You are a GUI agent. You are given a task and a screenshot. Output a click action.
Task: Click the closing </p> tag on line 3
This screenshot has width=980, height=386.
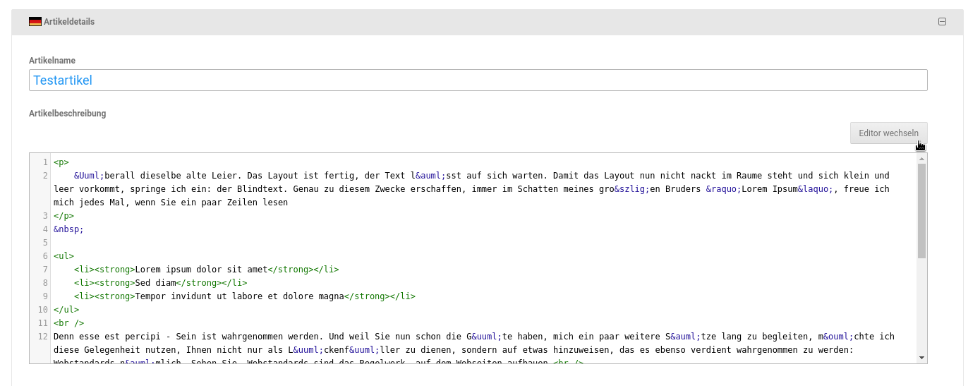[63, 216]
